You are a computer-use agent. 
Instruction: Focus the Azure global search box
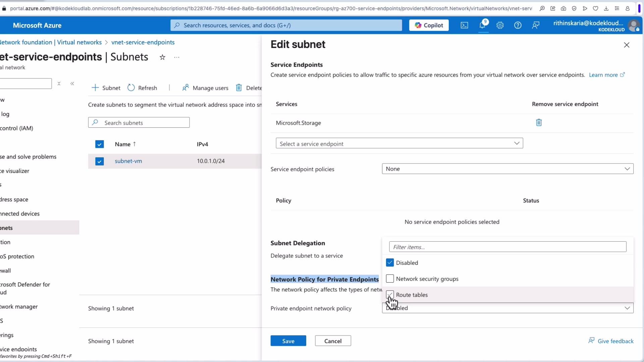[x=286, y=25]
